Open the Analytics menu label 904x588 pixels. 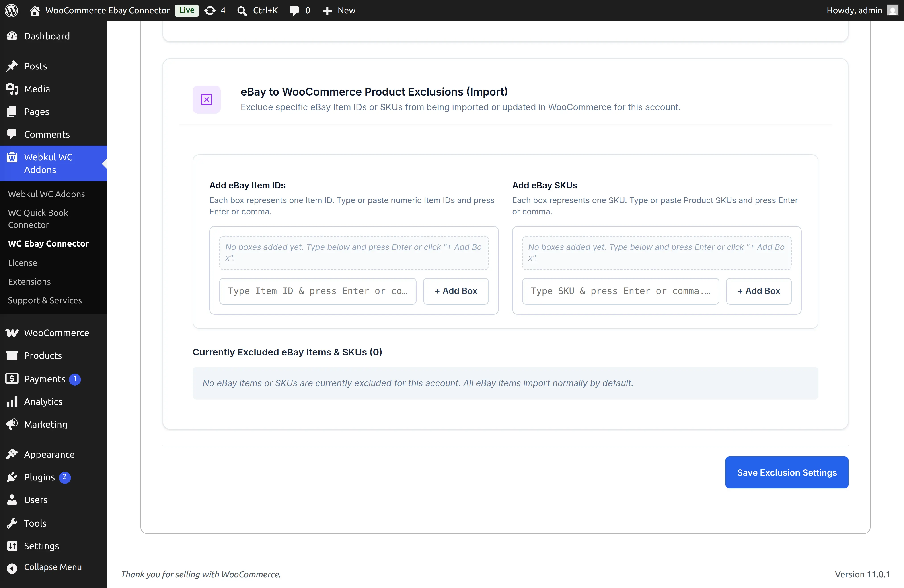pos(43,402)
